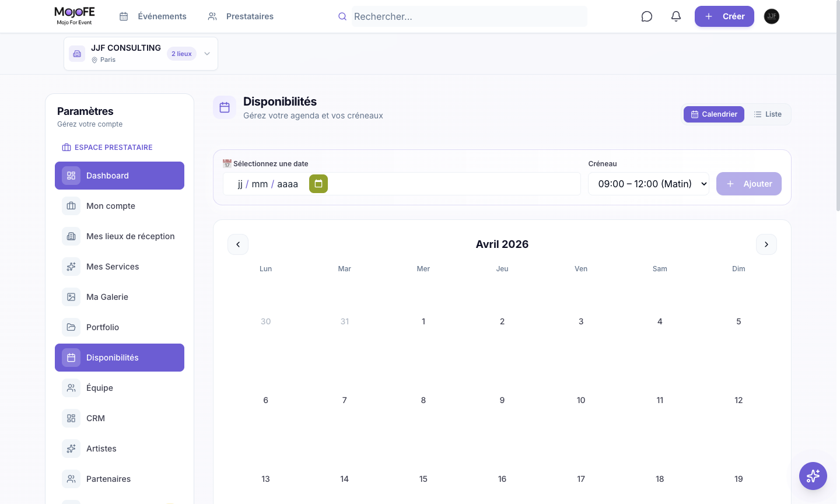The width and height of the screenshot is (840, 504).
Task: Click the Mes Services sparkle icon
Action: click(x=71, y=267)
